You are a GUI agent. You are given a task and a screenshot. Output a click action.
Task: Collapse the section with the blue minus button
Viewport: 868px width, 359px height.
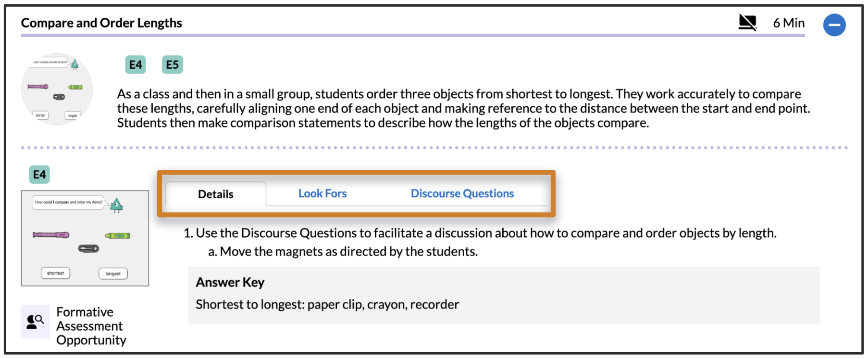[834, 25]
